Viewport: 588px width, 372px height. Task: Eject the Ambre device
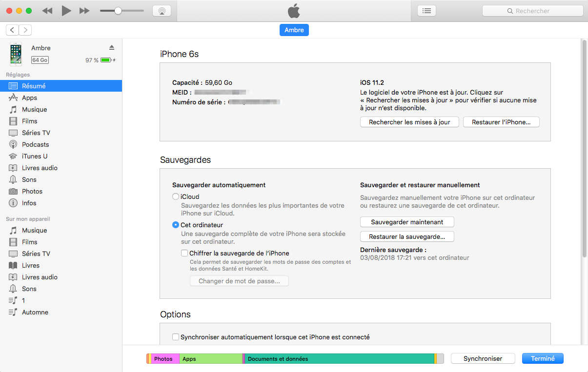111,48
